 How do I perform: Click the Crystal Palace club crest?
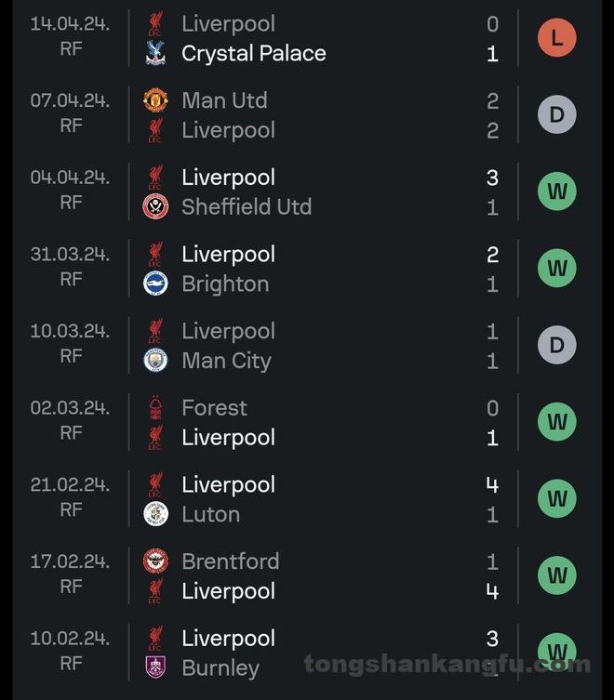pyautogui.click(x=155, y=53)
